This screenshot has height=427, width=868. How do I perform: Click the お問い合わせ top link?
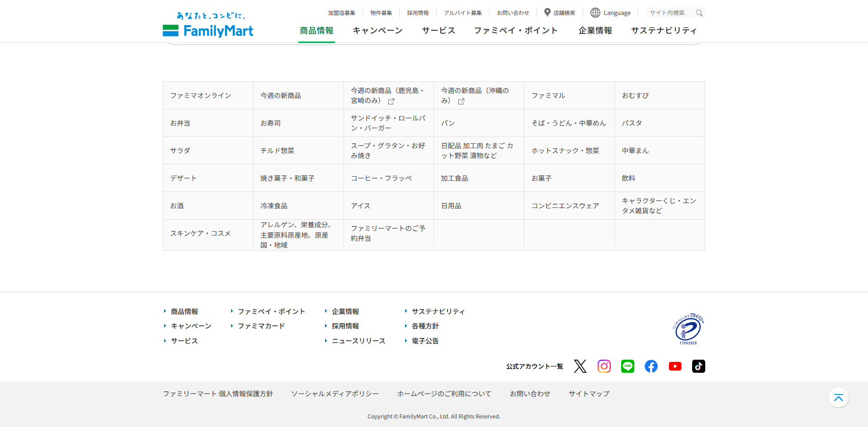513,13
